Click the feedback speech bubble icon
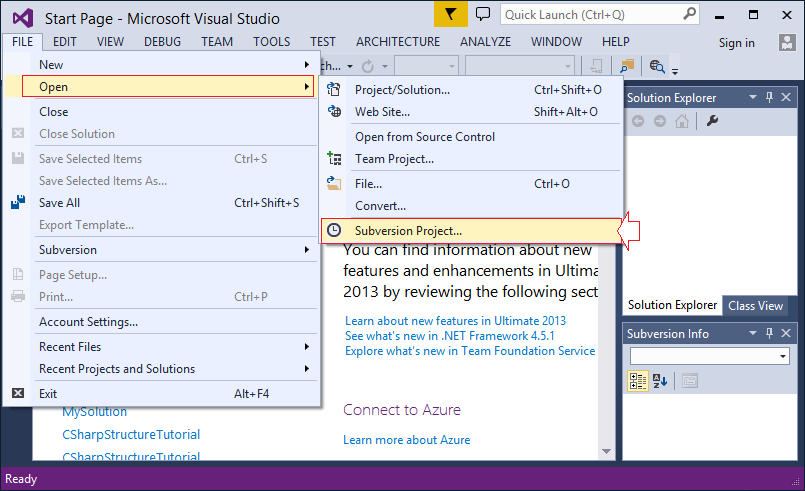 pos(483,14)
